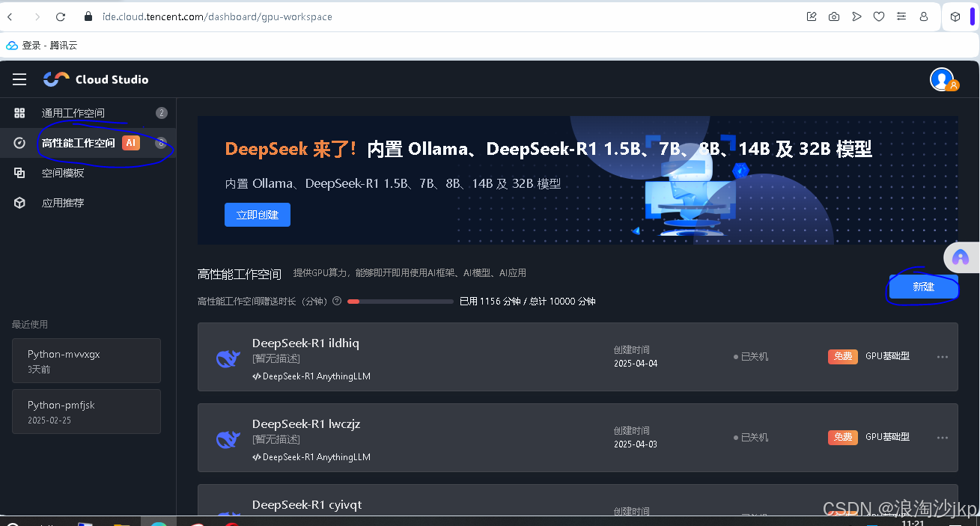Click the site lock icon in address bar

tap(88, 16)
